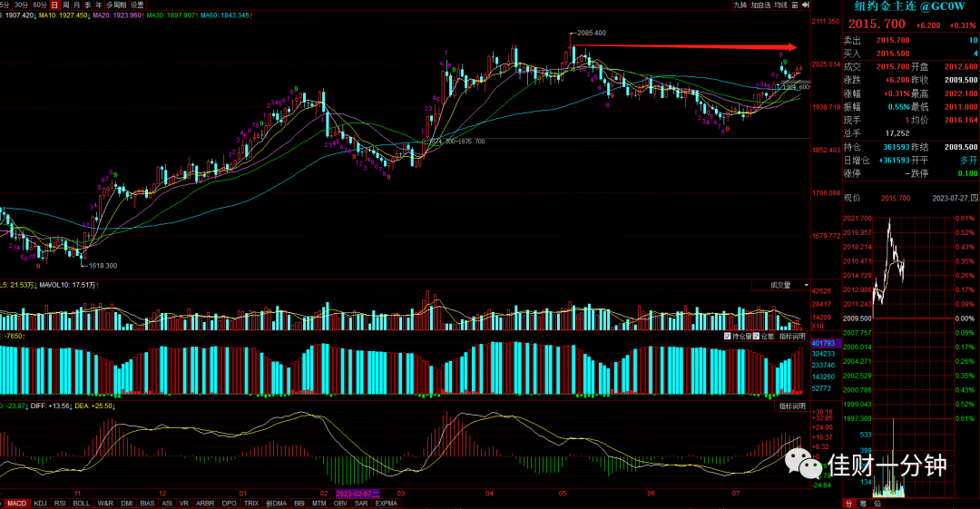The width and height of the screenshot is (980, 509).
Task: Open the 设置 chart settings menu
Action: (138, 5)
